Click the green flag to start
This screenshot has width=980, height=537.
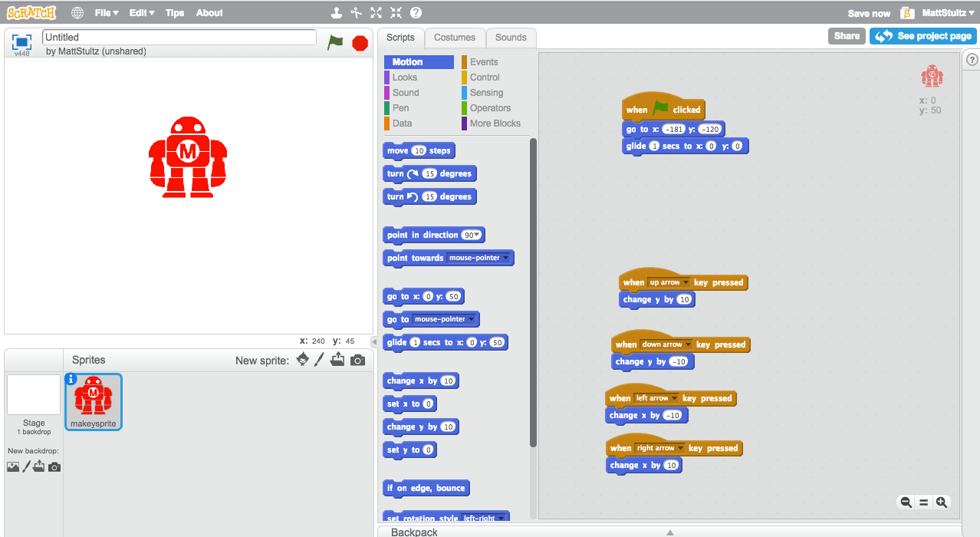[335, 42]
